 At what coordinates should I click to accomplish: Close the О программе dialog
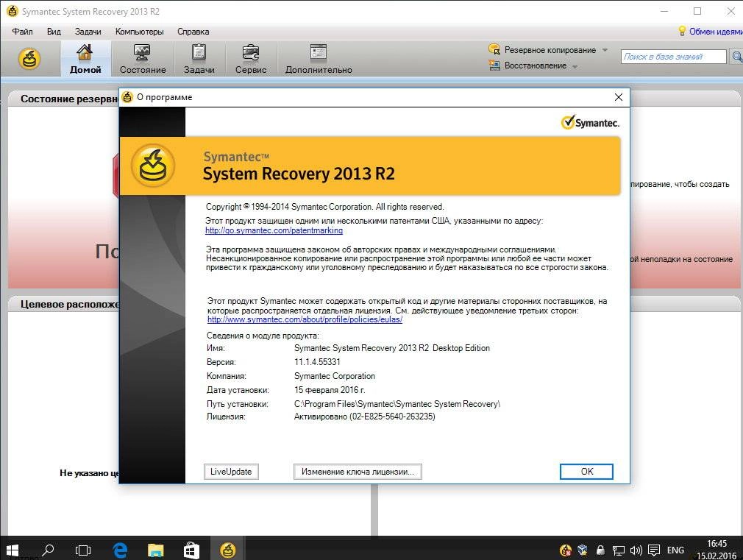pyautogui.click(x=619, y=97)
